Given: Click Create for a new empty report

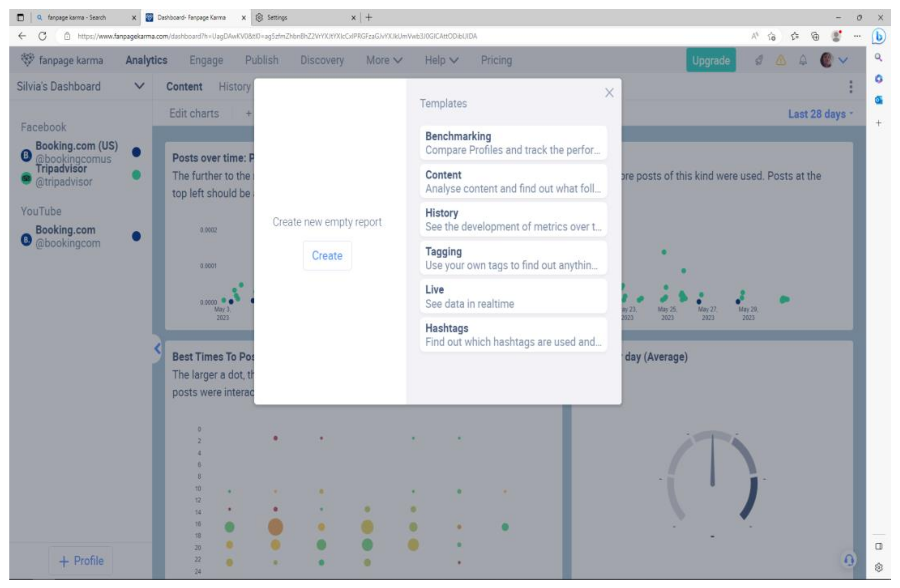Looking at the screenshot, I should [327, 255].
